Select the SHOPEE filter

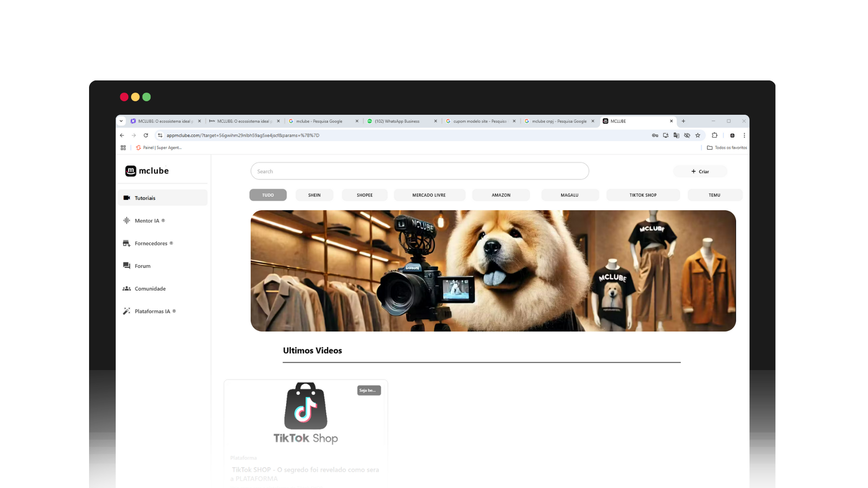(x=365, y=195)
